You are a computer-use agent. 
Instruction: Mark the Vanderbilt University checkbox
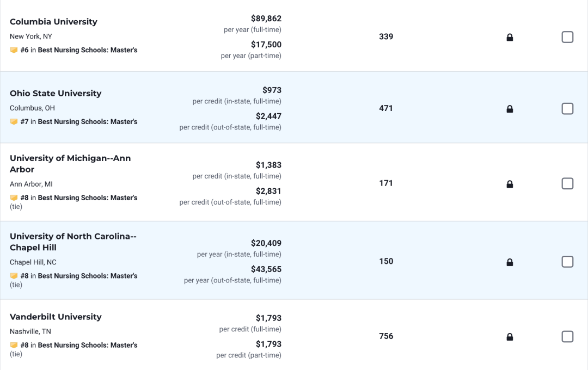click(567, 337)
